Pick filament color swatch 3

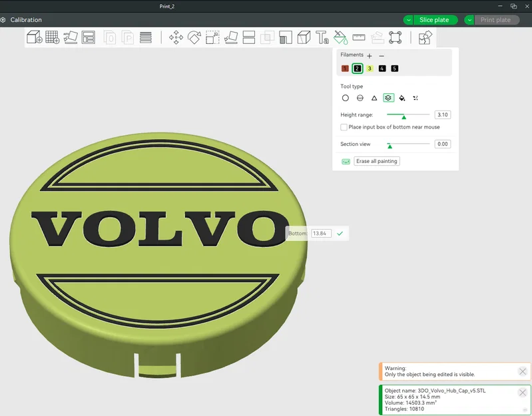[370, 69]
